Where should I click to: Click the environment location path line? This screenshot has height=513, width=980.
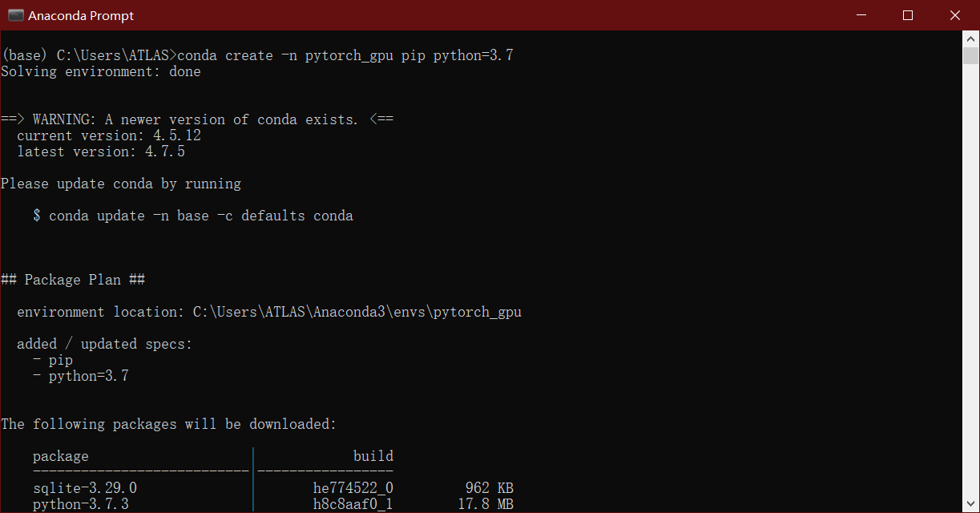269,312
